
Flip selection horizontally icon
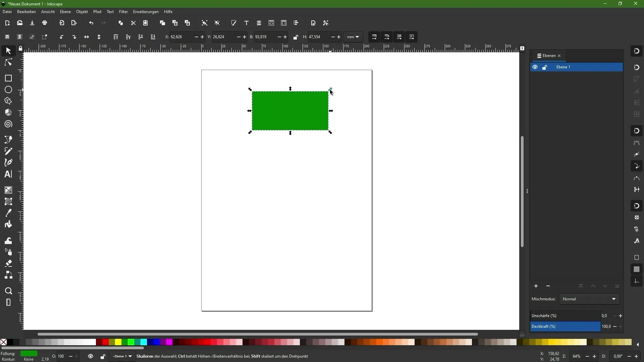[87, 37]
